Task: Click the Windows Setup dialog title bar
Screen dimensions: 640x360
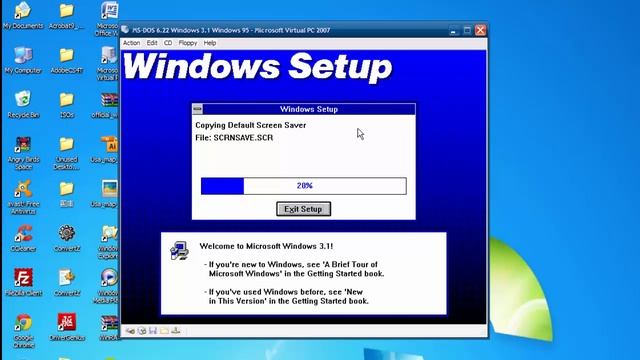Action: coord(309,109)
